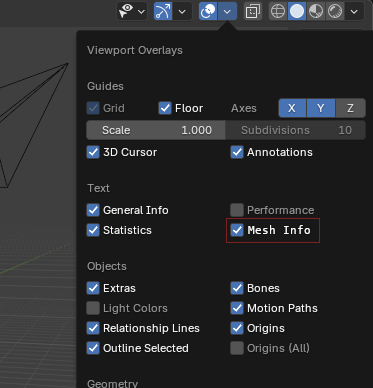Click the Guides section label

tap(105, 86)
